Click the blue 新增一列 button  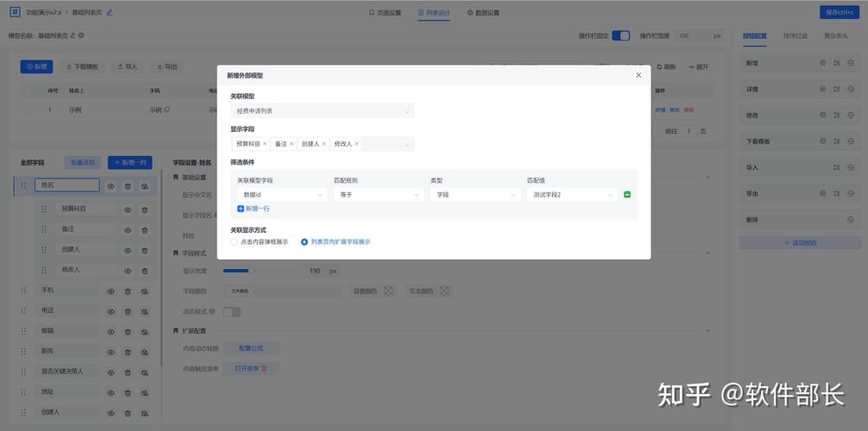click(x=130, y=163)
